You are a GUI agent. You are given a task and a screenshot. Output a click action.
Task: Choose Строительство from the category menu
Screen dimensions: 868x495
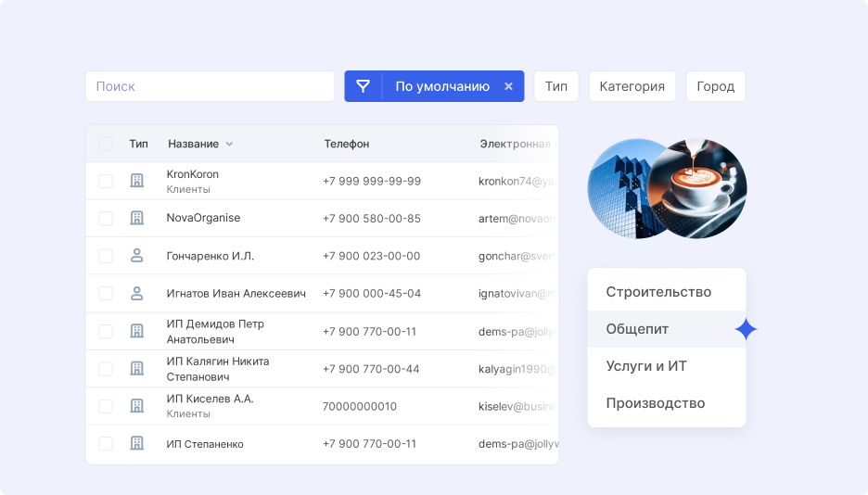(658, 292)
